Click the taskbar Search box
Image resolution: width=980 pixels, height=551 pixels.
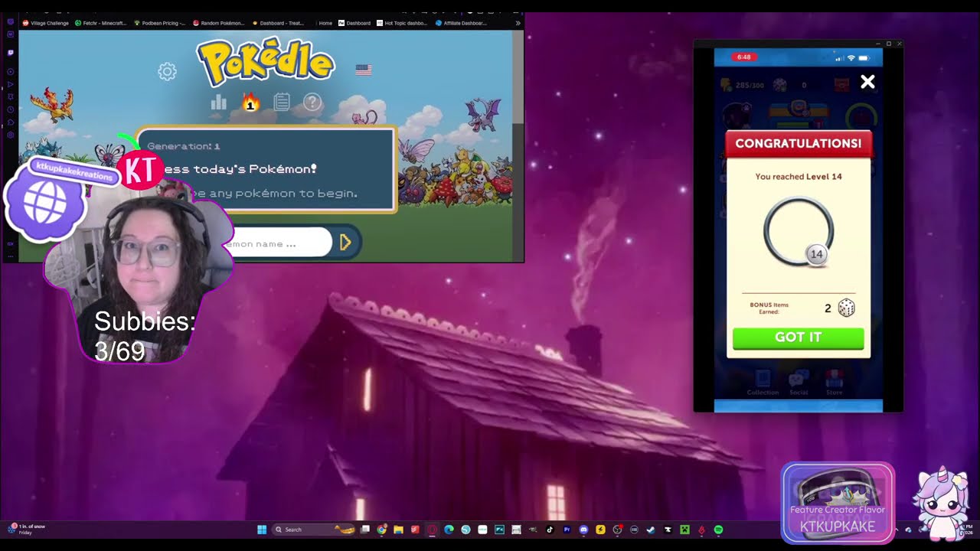314,530
